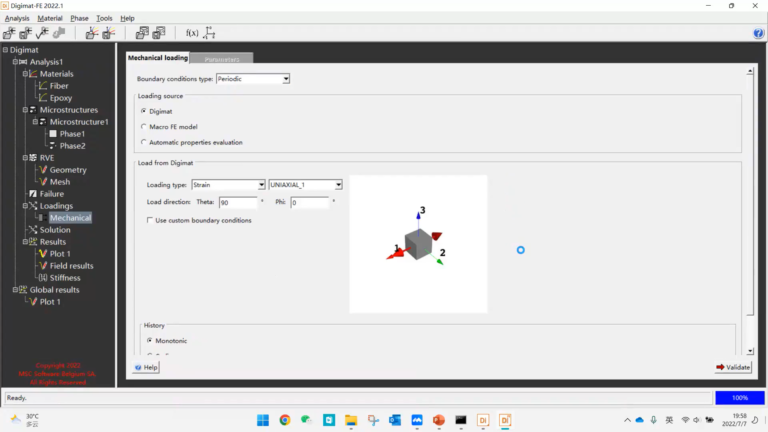Screen dimensions: 768x432
Task: Open PowerPoint from the taskbar
Action: [x=439, y=420]
